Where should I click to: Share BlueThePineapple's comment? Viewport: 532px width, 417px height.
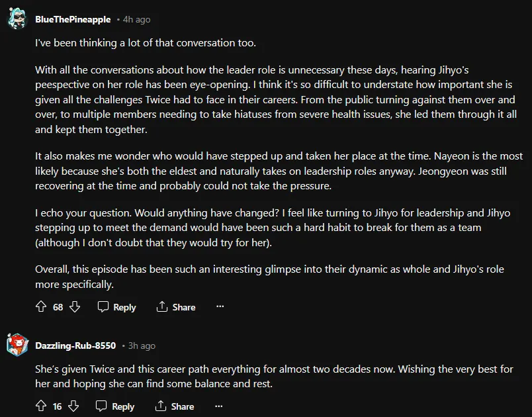175,307
